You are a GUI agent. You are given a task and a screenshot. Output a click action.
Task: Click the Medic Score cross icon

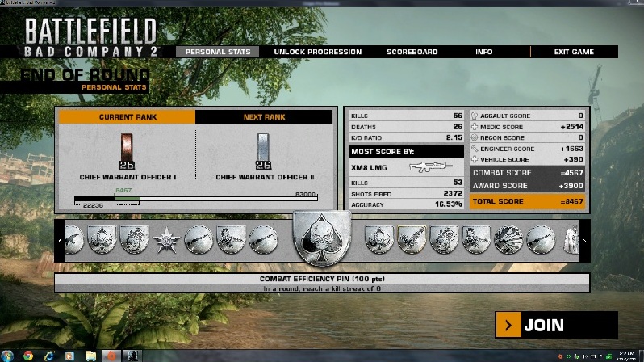click(x=475, y=127)
